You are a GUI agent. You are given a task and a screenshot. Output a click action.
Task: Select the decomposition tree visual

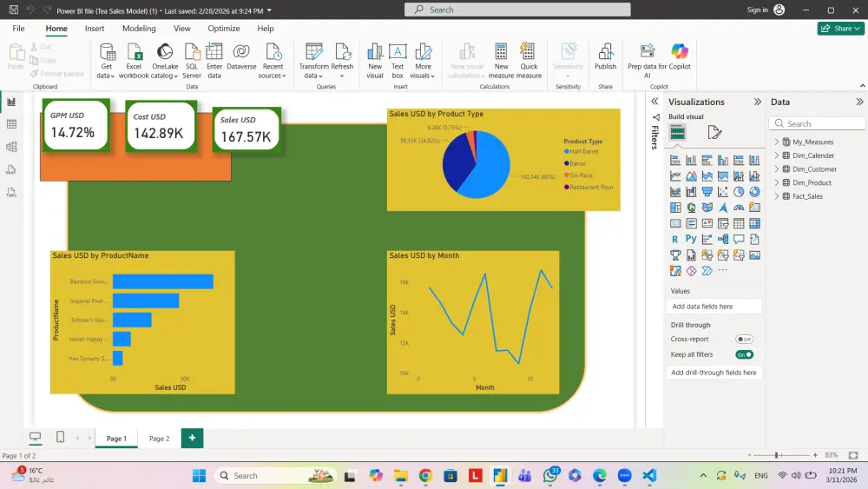723,239
